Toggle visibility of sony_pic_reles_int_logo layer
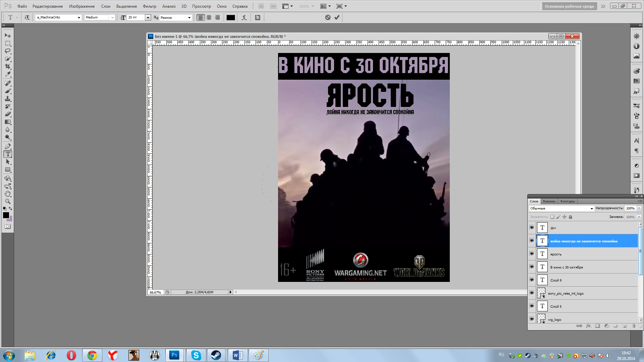Screen dimensions: 644x362 [x=532, y=293]
